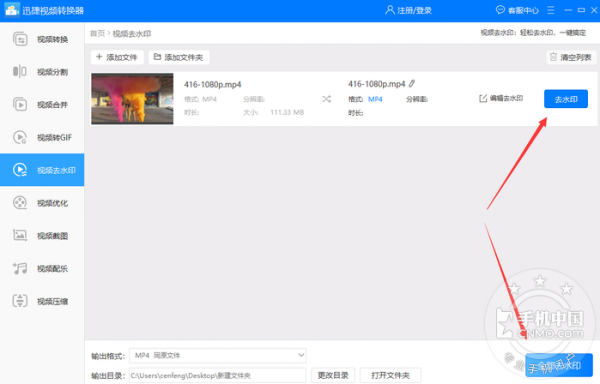
Task: Click the 视频配乐 music note icon
Action: (20, 268)
